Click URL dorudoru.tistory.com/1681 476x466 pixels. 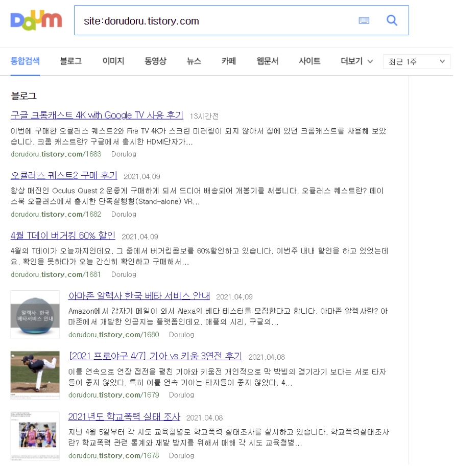56,274
